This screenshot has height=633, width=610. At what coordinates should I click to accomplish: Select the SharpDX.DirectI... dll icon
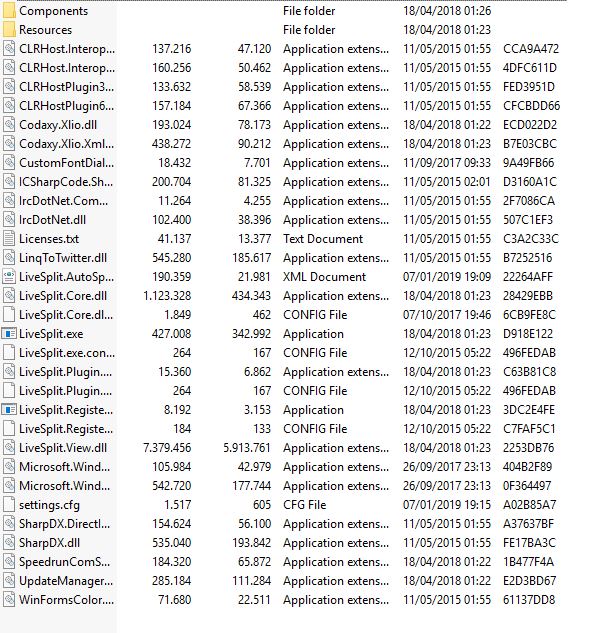pos(9,524)
